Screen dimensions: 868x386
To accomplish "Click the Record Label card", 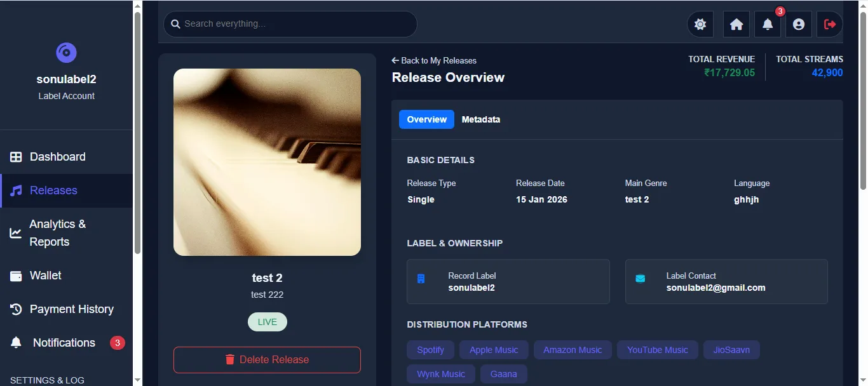I will click(x=508, y=281).
